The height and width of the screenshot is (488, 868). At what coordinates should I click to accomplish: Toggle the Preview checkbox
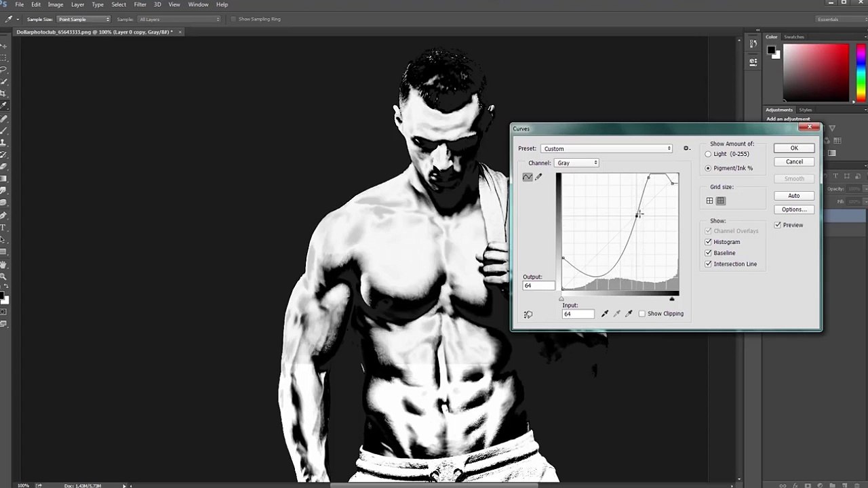(778, 225)
